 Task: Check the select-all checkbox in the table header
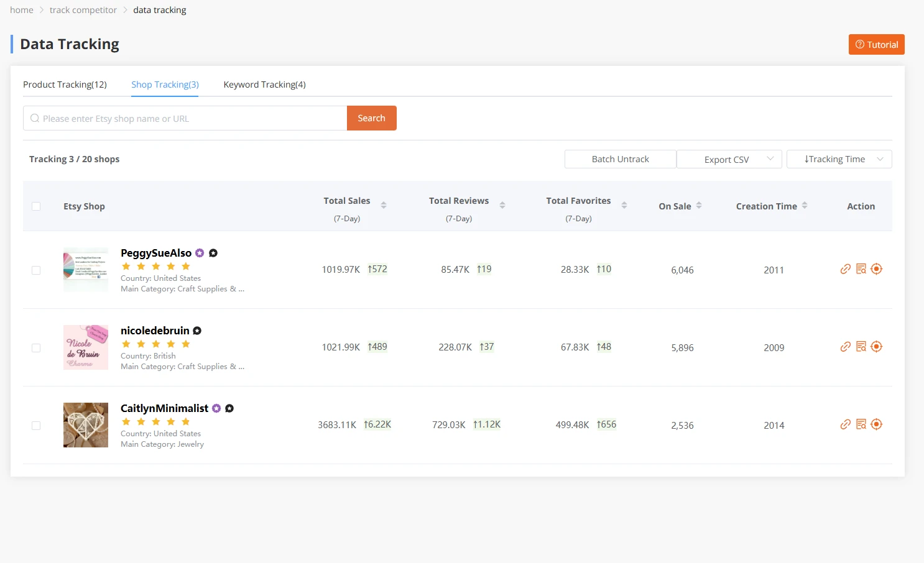[x=36, y=206]
